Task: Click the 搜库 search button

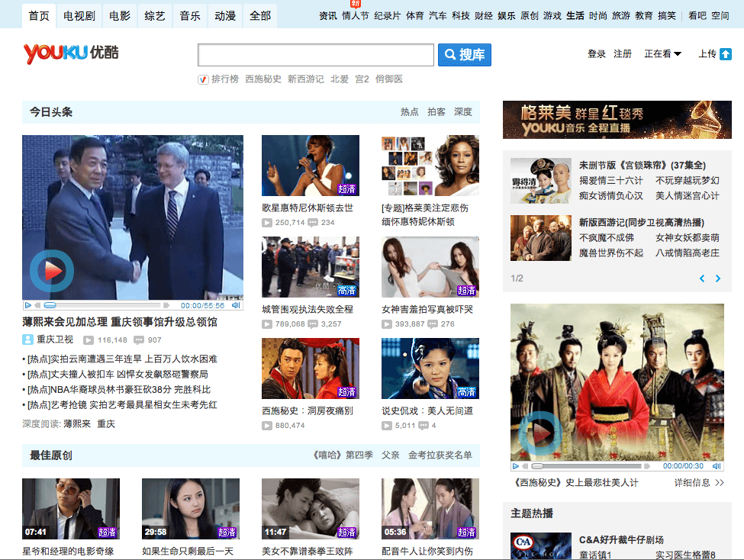Action: pos(464,55)
